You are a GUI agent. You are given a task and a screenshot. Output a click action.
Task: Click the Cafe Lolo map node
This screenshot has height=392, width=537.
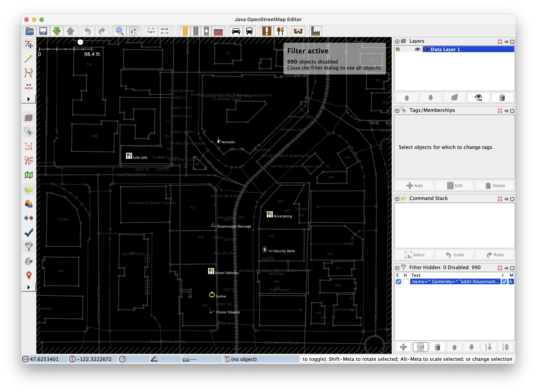(x=129, y=156)
